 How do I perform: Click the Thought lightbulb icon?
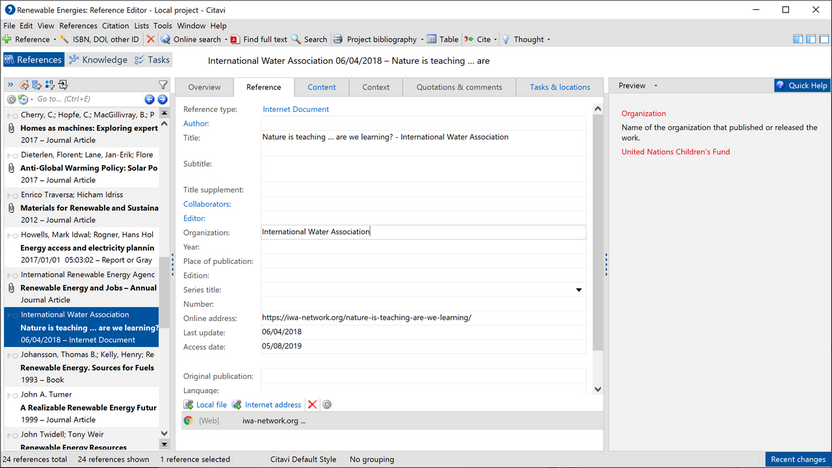click(x=506, y=39)
